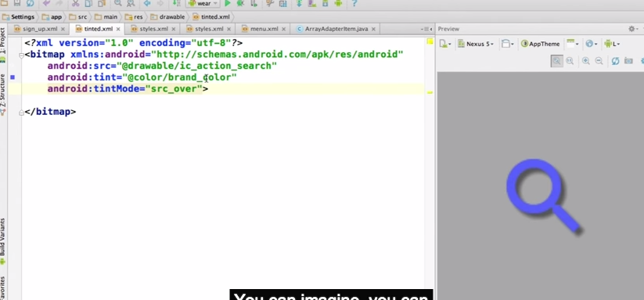Open the Project tool window
The width and height of the screenshot is (644, 300).
tap(3, 45)
